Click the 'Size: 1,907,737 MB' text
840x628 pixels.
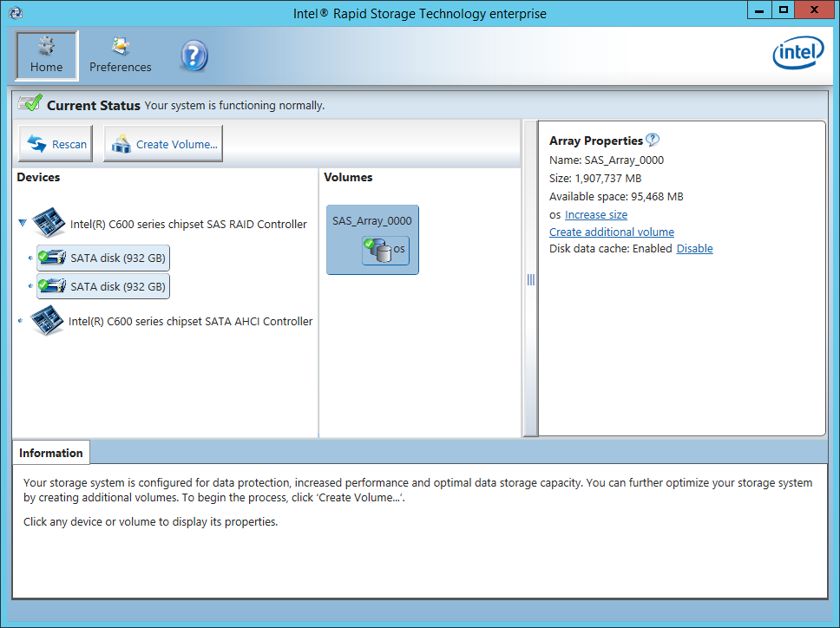(595, 179)
